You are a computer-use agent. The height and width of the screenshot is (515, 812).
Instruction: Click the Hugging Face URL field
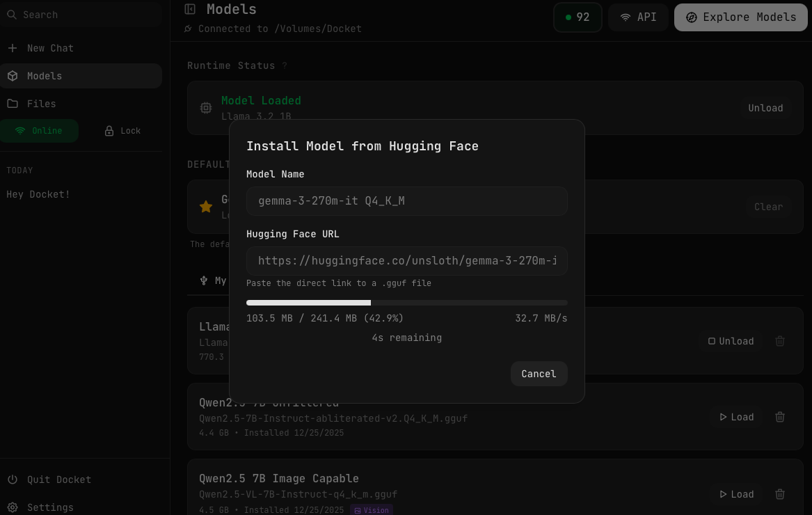tap(406, 261)
